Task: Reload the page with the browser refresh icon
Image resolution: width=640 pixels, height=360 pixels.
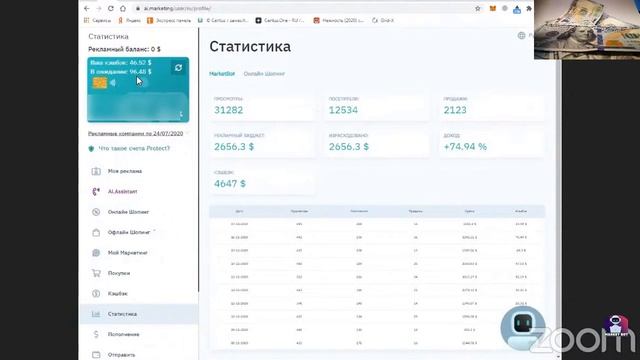Action: coord(111,8)
